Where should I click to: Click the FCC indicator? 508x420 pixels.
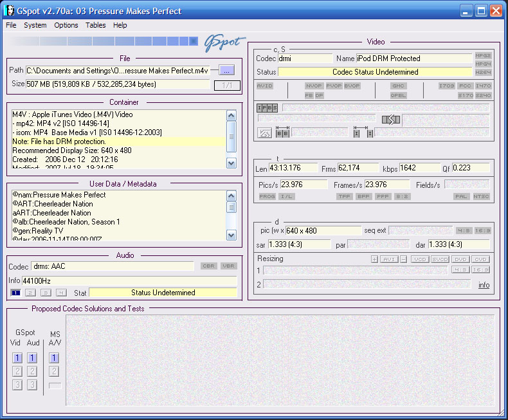click(465, 86)
